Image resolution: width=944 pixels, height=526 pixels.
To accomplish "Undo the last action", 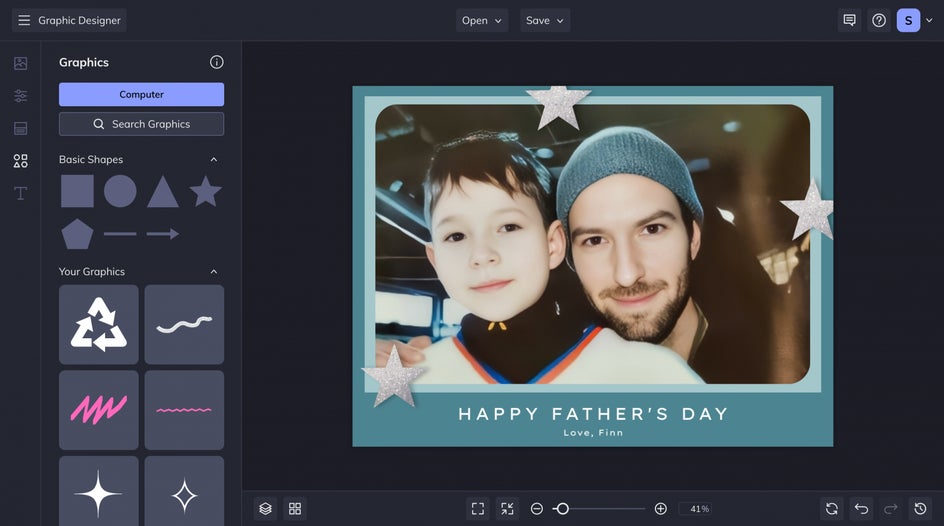I will tap(862, 509).
